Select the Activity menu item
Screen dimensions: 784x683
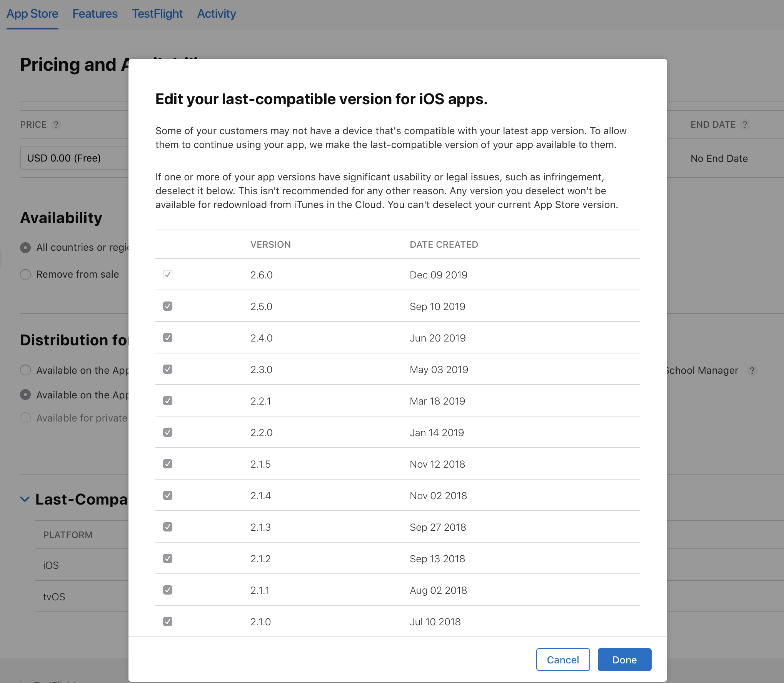(215, 13)
